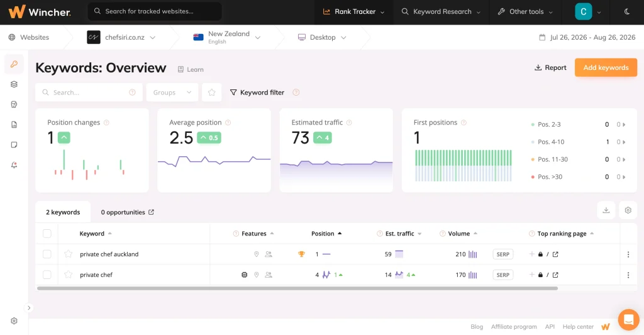The width and height of the screenshot is (644, 335).
Task: Sort by Keyword column header
Action: 96,234
